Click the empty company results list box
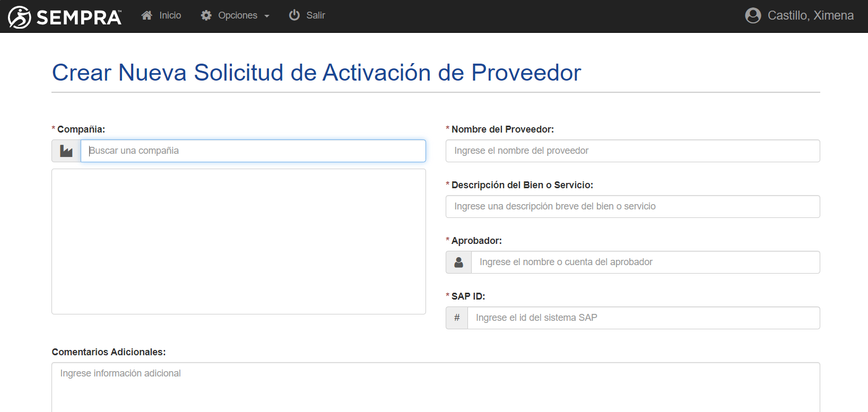Viewport: 868px width, 412px height. [239, 241]
